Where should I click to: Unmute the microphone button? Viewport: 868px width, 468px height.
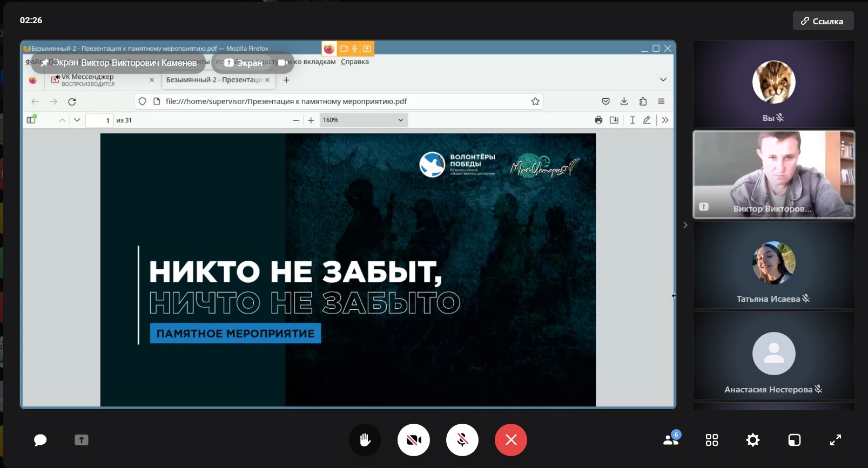[462, 440]
